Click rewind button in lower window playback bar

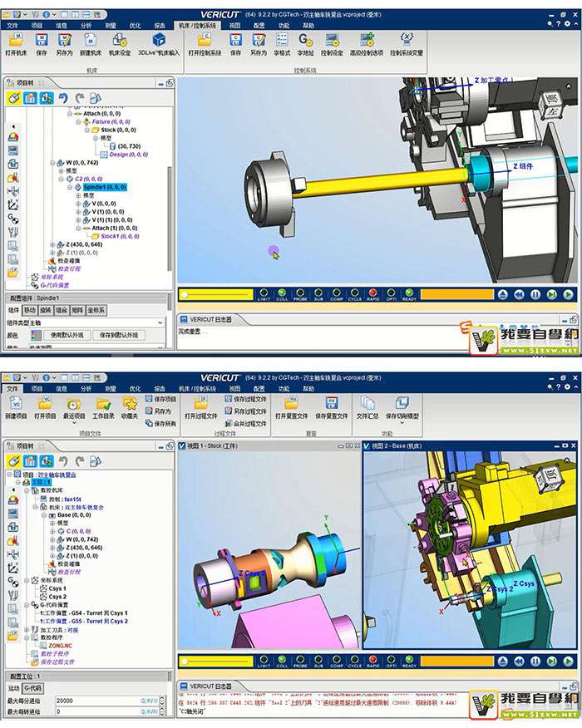[x=519, y=662]
